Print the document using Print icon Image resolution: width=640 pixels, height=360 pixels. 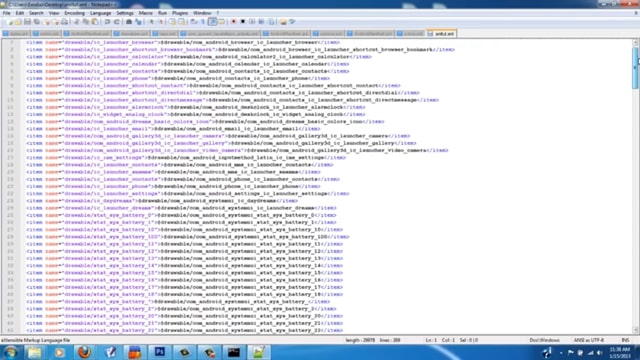coord(64,22)
